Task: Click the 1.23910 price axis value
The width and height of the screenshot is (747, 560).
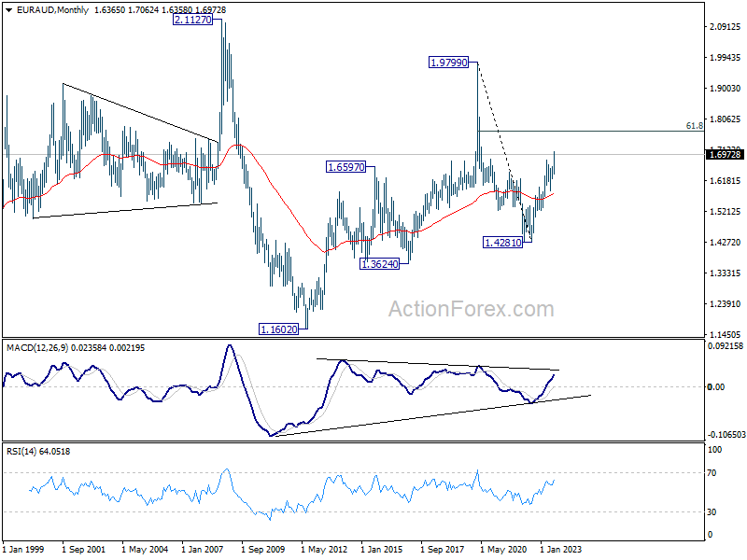Action: click(x=726, y=304)
